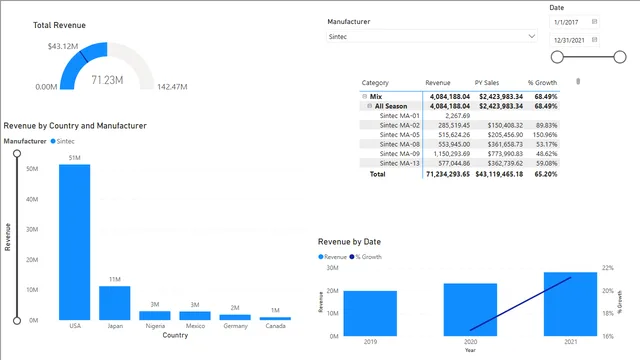Select the Nigeria revenue bar
The width and height of the screenshot is (640, 360).
[x=155, y=316]
